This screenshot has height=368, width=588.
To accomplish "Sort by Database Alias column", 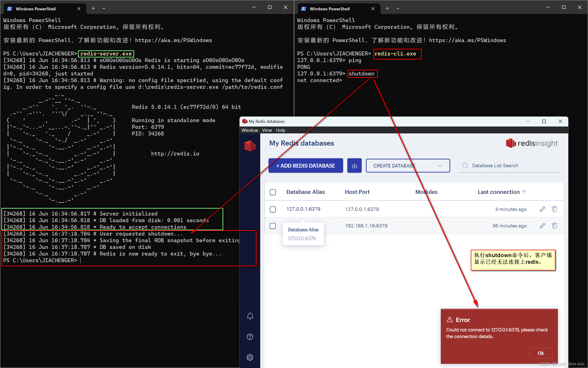I will coord(305,192).
